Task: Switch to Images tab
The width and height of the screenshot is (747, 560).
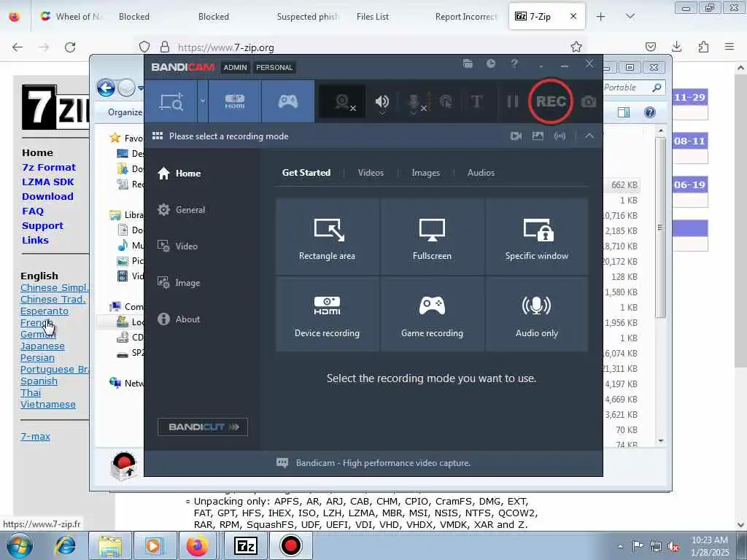Action: coord(426,173)
